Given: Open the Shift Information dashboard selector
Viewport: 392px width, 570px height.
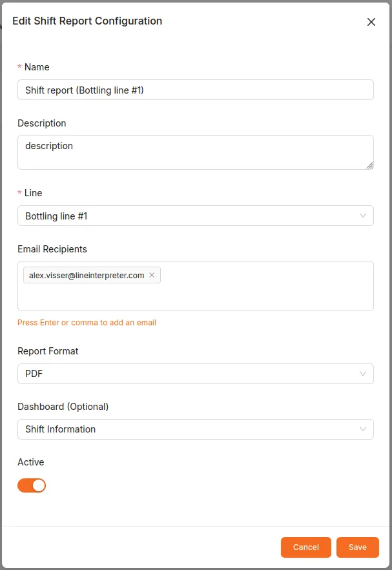Looking at the screenshot, I should pyautogui.click(x=194, y=429).
